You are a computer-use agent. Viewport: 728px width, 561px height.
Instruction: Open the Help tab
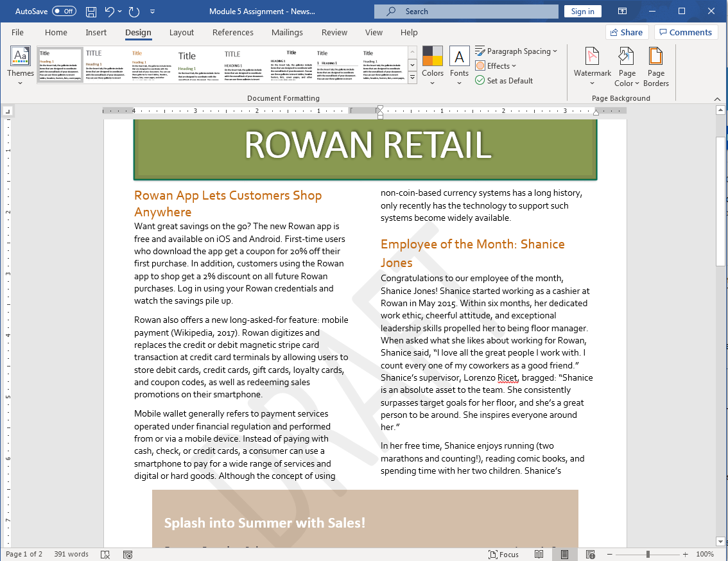[409, 32]
